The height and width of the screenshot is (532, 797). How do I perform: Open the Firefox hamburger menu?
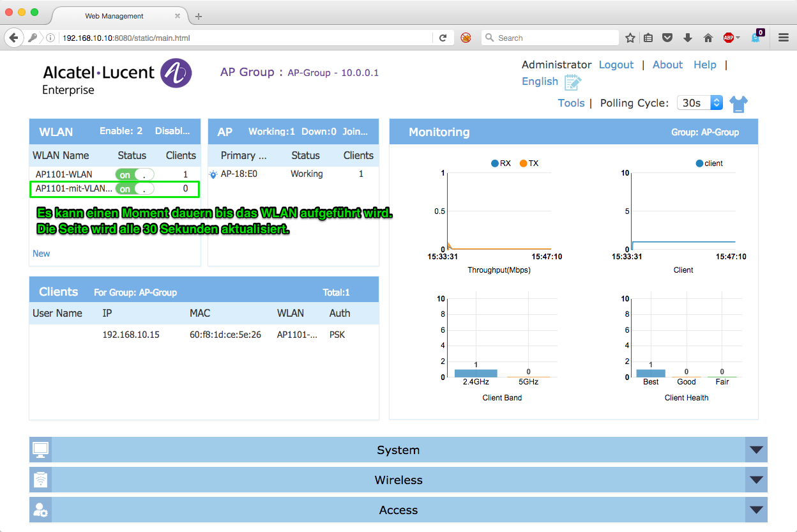pyautogui.click(x=784, y=38)
